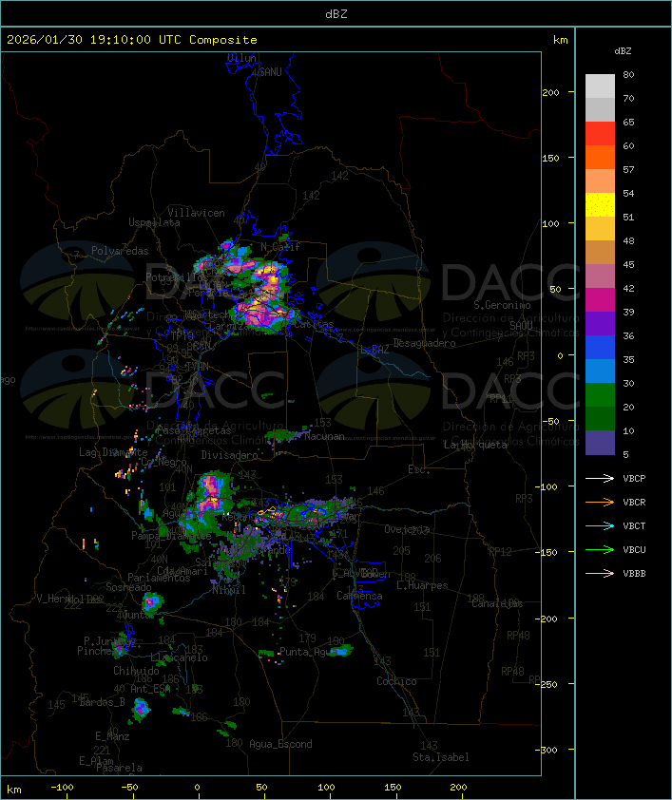This screenshot has height=800, width=672.
Task: Click the Sta.Isabel label on the map
Action: tap(438, 757)
